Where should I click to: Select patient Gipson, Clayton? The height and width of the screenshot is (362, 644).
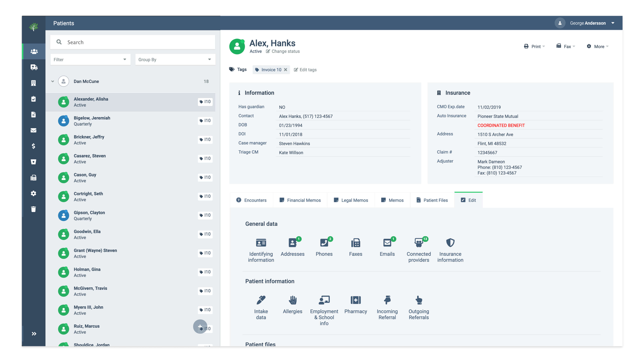(130, 215)
